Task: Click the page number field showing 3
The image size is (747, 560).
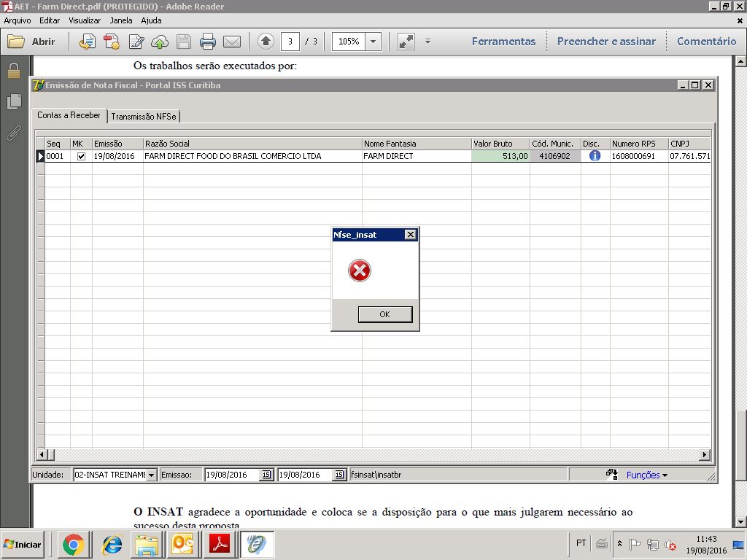Action: click(290, 42)
